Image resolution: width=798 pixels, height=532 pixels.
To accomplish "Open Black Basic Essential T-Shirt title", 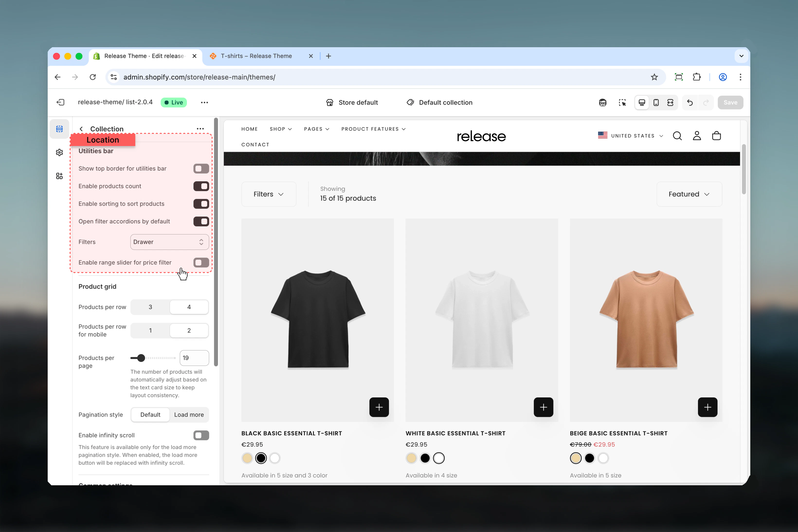I will (292, 433).
